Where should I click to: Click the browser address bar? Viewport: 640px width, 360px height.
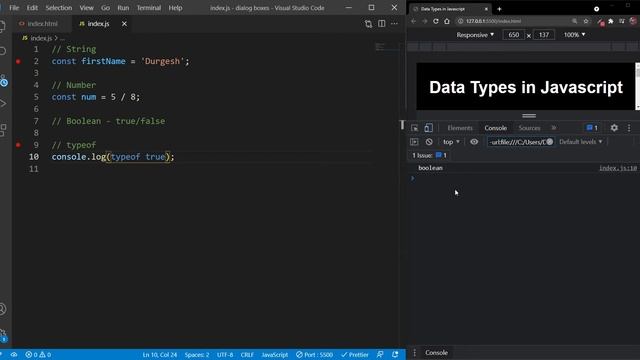(514, 21)
